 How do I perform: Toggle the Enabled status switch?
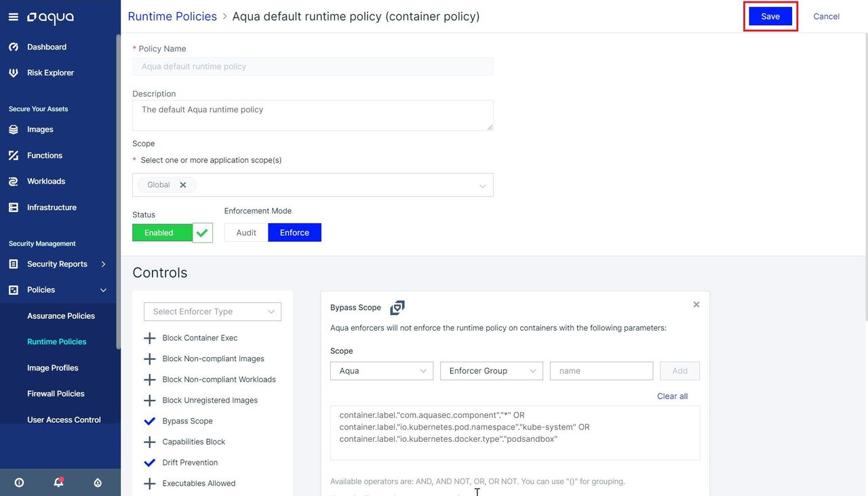point(162,232)
